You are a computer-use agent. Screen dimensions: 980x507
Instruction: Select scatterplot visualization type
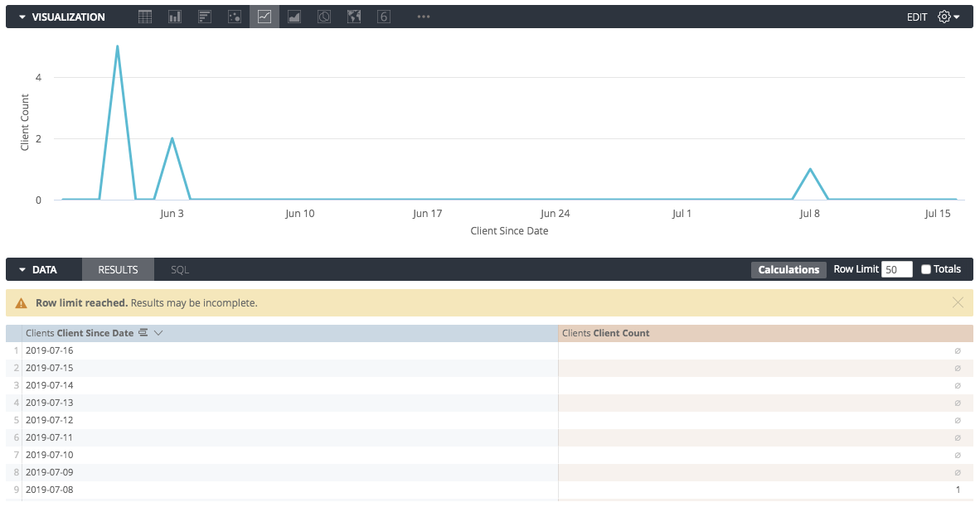[x=235, y=17]
